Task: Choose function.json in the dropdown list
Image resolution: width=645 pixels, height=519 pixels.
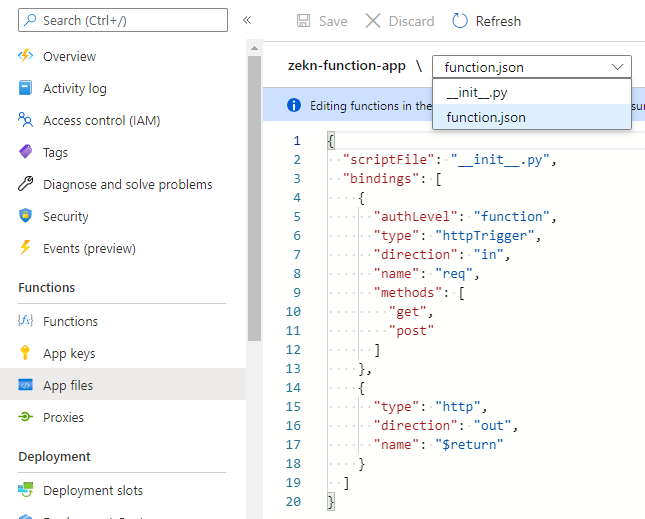Action: pyautogui.click(x=486, y=117)
